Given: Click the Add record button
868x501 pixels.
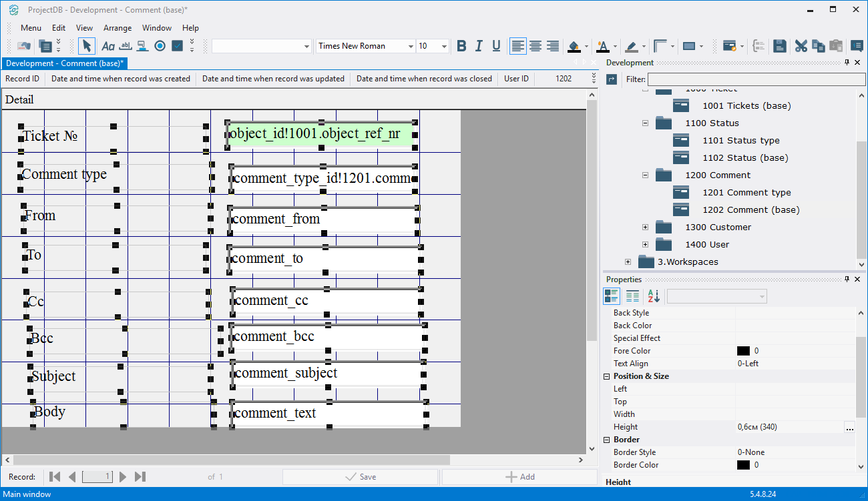Looking at the screenshot, I should 519,477.
